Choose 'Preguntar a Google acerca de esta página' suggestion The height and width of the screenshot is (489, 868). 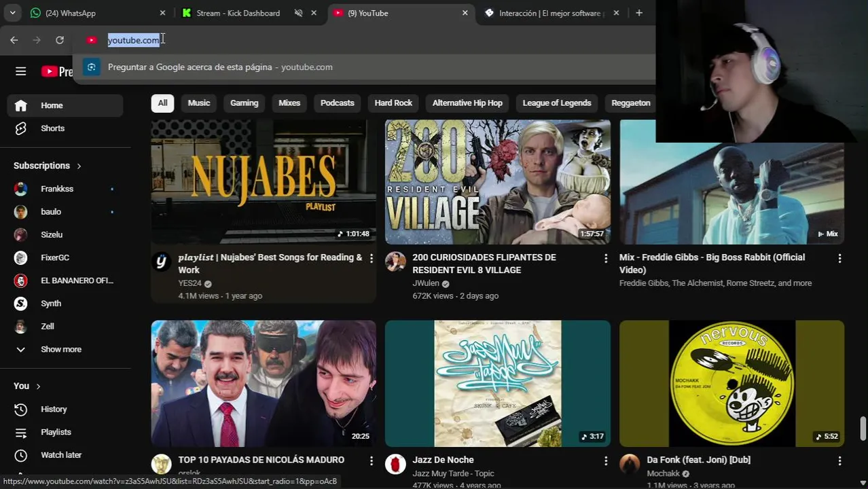[x=364, y=67]
